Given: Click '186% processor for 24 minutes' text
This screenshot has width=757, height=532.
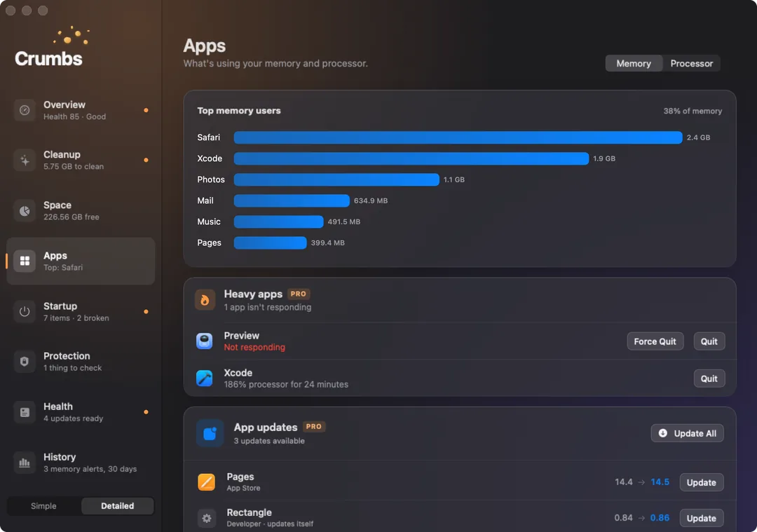Looking at the screenshot, I should (286, 384).
